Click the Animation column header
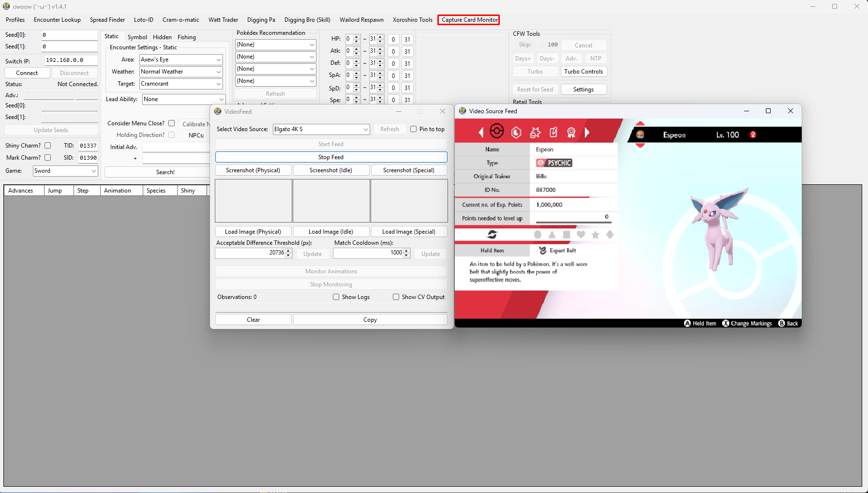This screenshot has height=493, width=868. pos(121,191)
